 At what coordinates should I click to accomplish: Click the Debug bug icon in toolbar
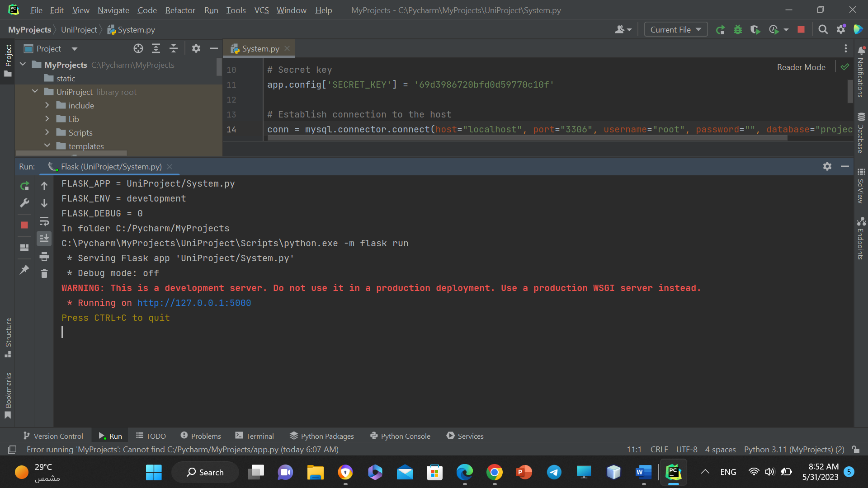[x=738, y=30]
